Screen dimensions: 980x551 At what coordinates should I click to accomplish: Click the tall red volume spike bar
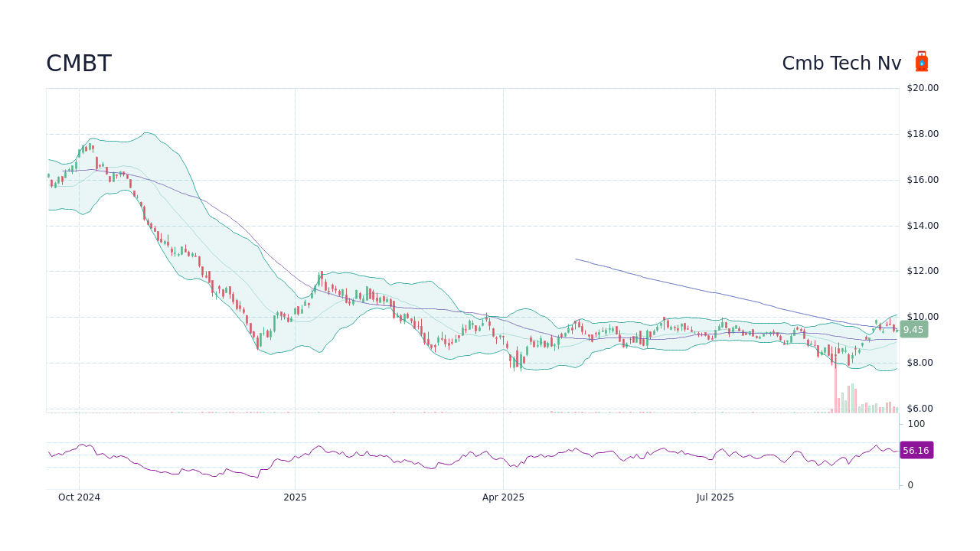(836, 386)
